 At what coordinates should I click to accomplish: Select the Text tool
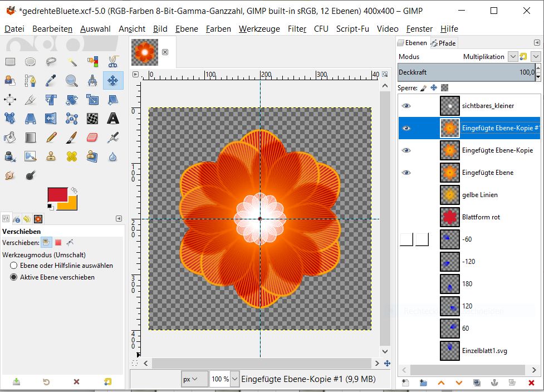point(113,118)
